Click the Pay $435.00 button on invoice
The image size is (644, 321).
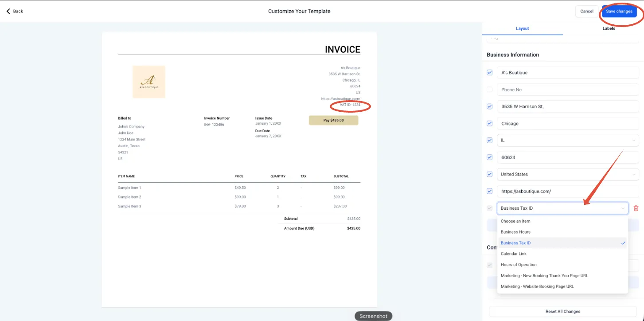333,120
